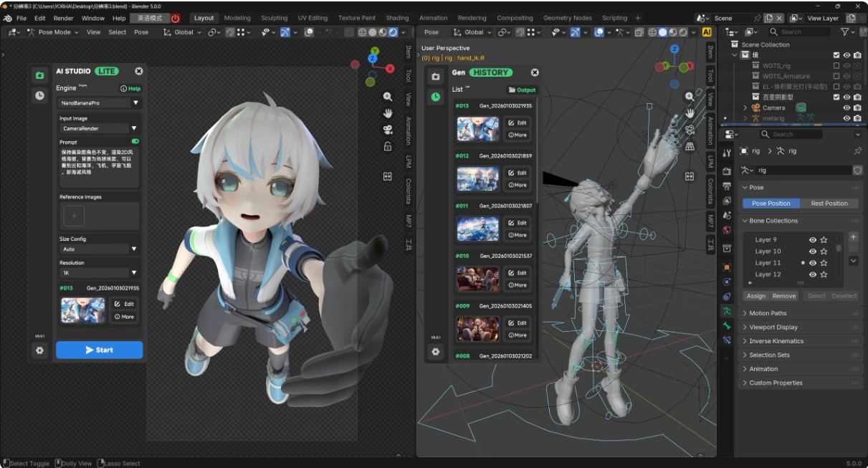
Task: Select Rest Position
Action: (x=829, y=204)
